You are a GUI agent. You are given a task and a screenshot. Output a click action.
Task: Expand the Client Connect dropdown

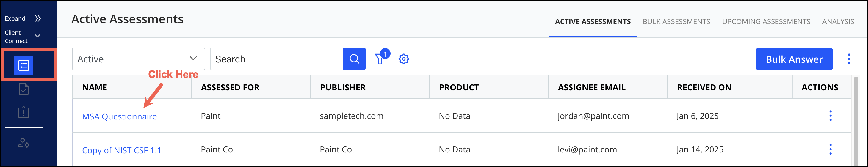[x=37, y=36]
